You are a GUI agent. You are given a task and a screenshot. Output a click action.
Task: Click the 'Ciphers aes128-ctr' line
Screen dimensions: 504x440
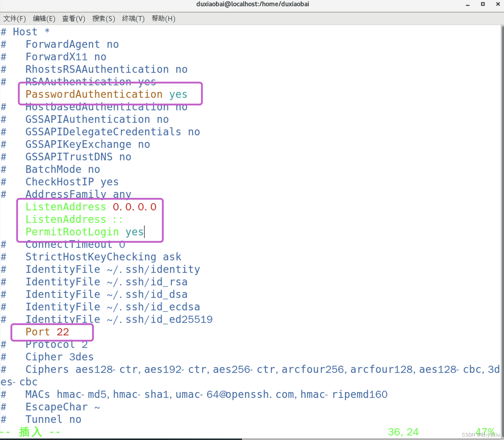[x=250, y=375]
